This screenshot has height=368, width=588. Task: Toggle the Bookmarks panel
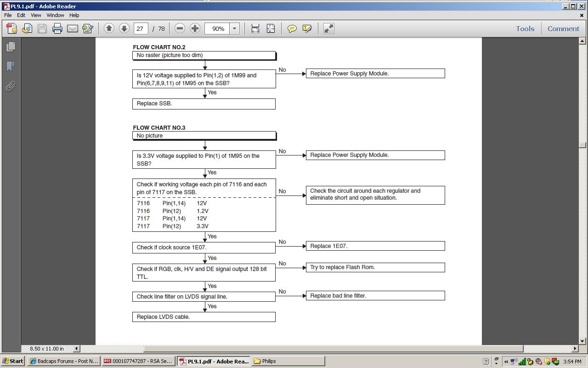coord(11,66)
